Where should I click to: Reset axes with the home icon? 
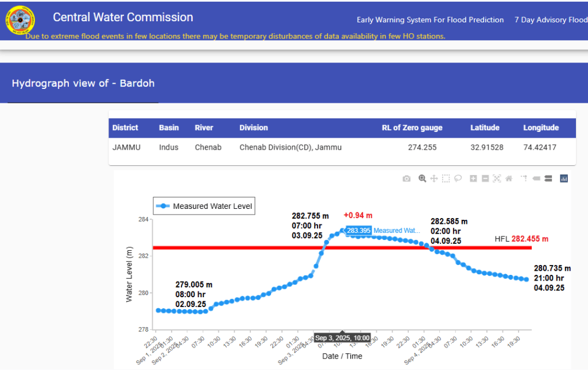(509, 178)
